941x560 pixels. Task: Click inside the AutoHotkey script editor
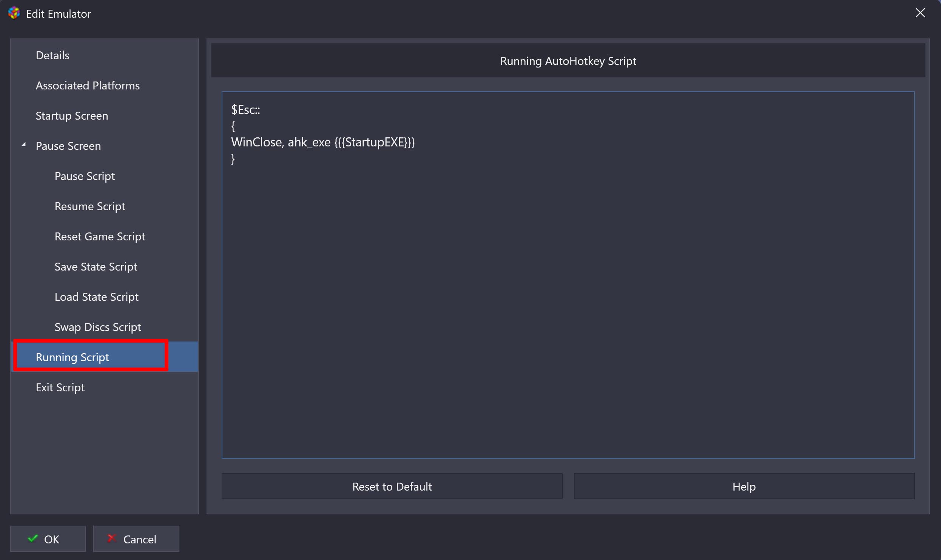[568, 275]
